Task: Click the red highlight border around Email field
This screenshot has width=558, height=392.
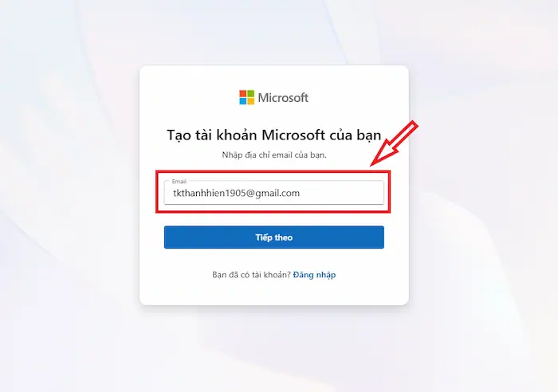Action: [x=273, y=172]
